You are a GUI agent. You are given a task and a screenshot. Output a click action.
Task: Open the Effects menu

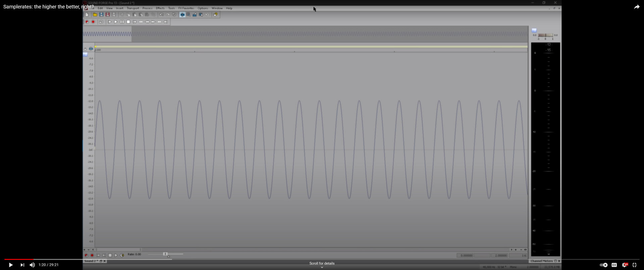160,8
